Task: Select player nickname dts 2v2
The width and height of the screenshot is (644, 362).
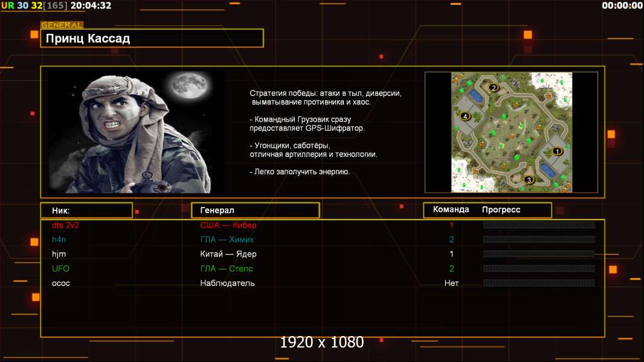Action: (x=65, y=225)
